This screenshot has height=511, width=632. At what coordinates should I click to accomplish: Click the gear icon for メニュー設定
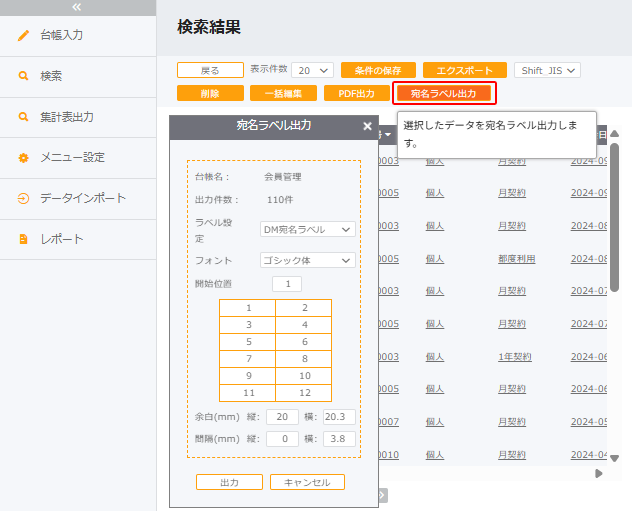[24, 158]
